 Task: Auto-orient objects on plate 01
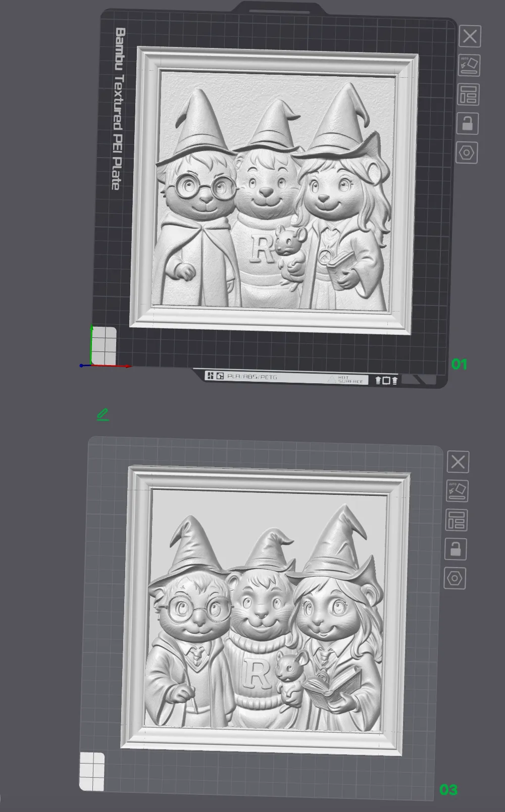[x=469, y=66]
